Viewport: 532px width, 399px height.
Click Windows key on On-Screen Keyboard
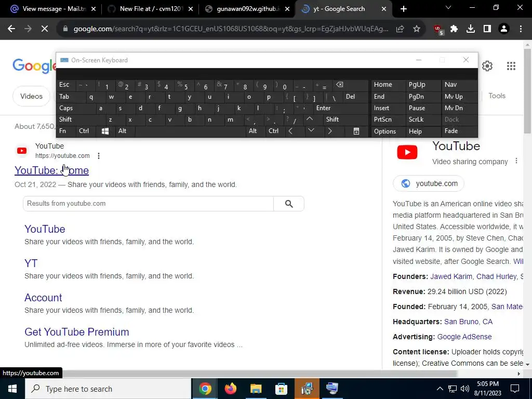click(x=105, y=131)
